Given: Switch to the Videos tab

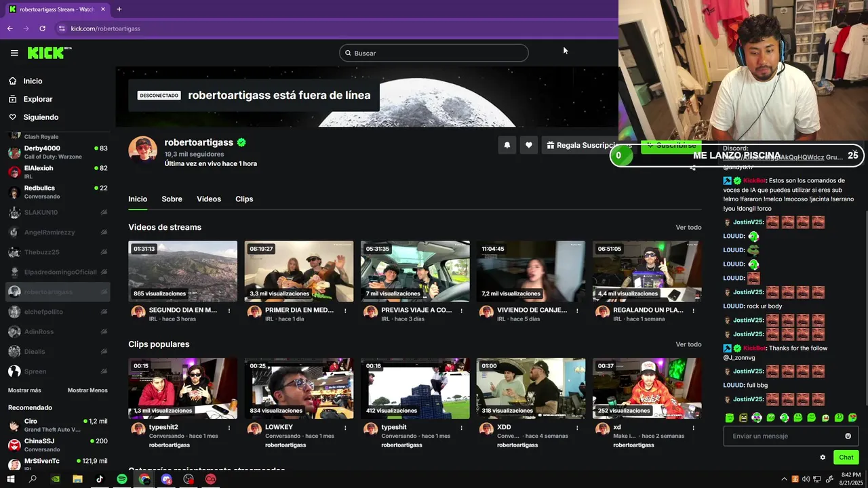Looking at the screenshot, I should pyautogui.click(x=209, y=199).
